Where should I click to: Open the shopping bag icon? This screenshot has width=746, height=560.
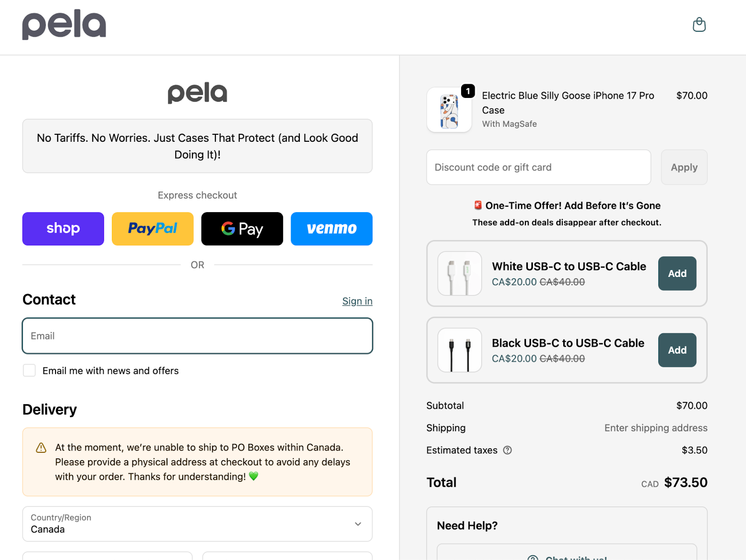698,25
